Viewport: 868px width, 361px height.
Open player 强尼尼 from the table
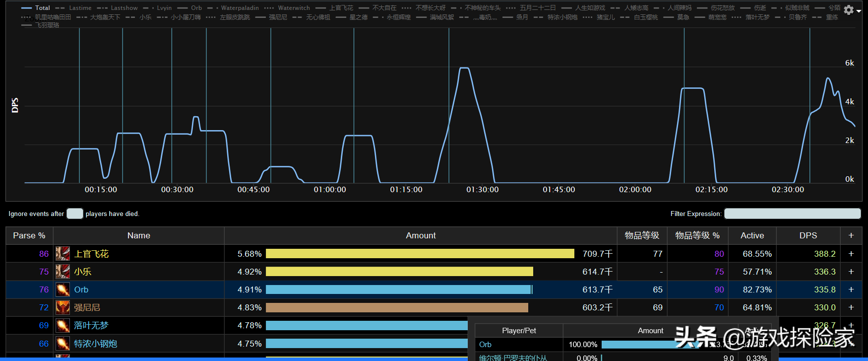[87, 307]
